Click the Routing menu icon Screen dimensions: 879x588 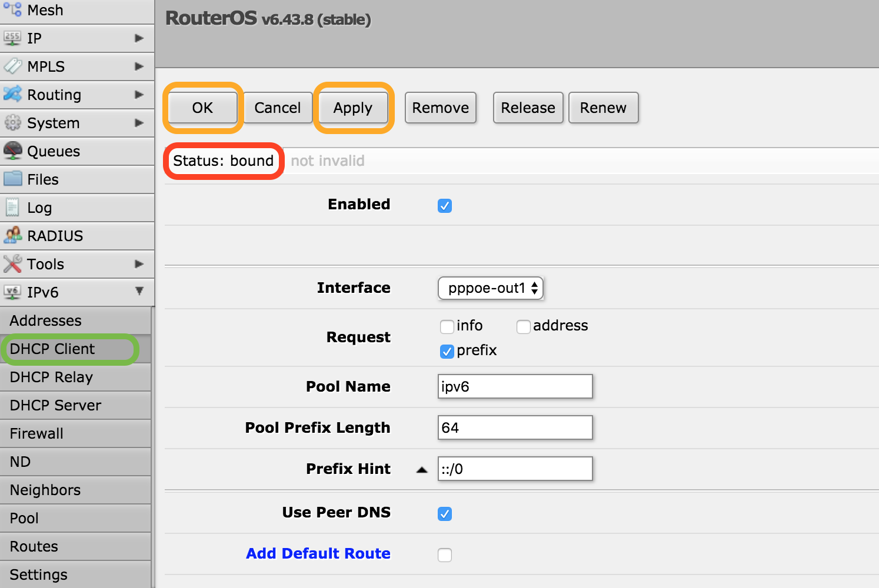click(x=12, y=95)
